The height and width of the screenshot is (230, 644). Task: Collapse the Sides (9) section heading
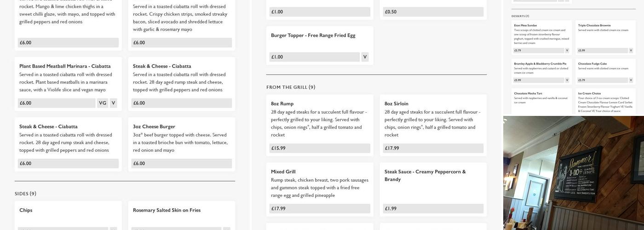[25, 194]
